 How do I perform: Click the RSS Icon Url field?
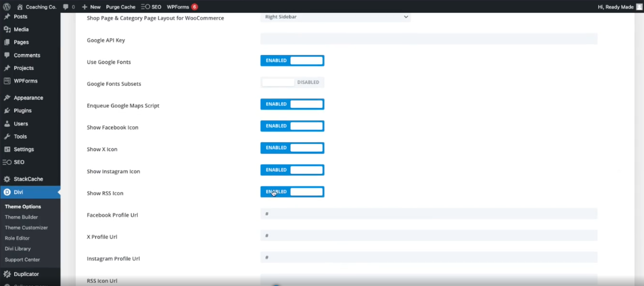pos(429,279)
